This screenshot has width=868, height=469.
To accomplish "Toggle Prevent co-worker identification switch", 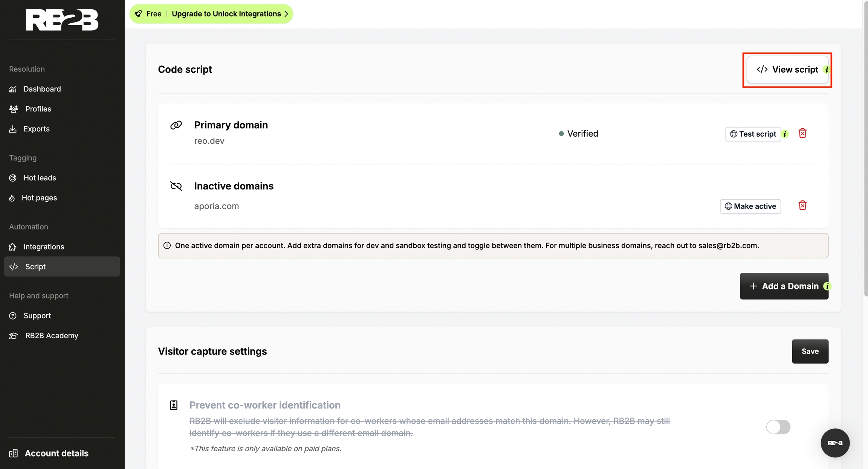I will point(778,427).
